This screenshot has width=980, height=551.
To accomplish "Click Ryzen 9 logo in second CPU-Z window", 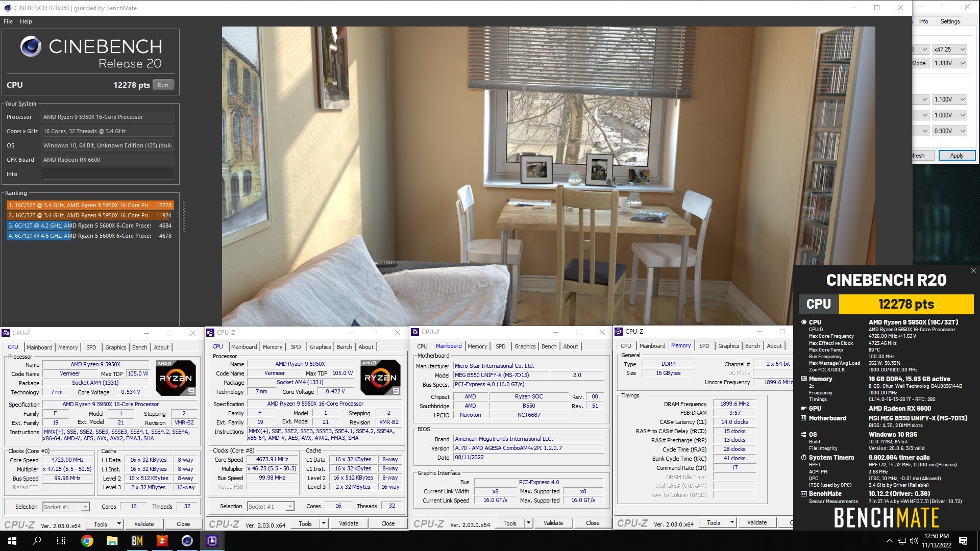I will (380, 378).
